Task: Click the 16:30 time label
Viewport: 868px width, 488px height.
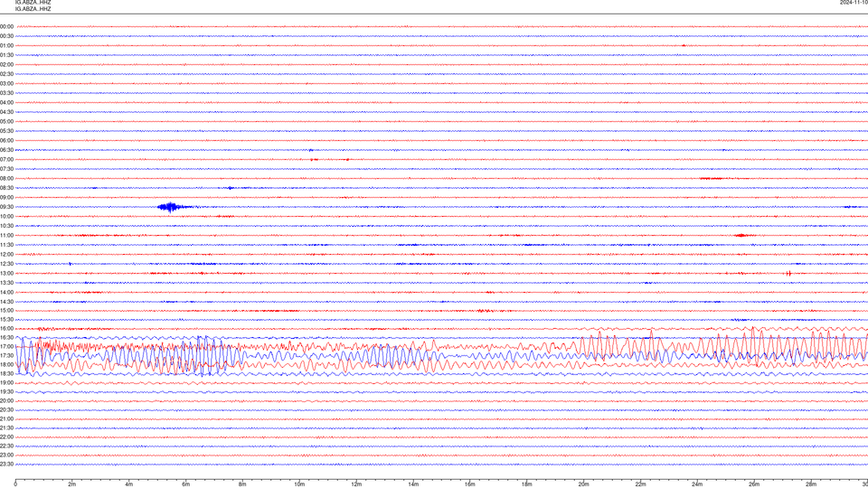Action: click(x=6, y=337)
